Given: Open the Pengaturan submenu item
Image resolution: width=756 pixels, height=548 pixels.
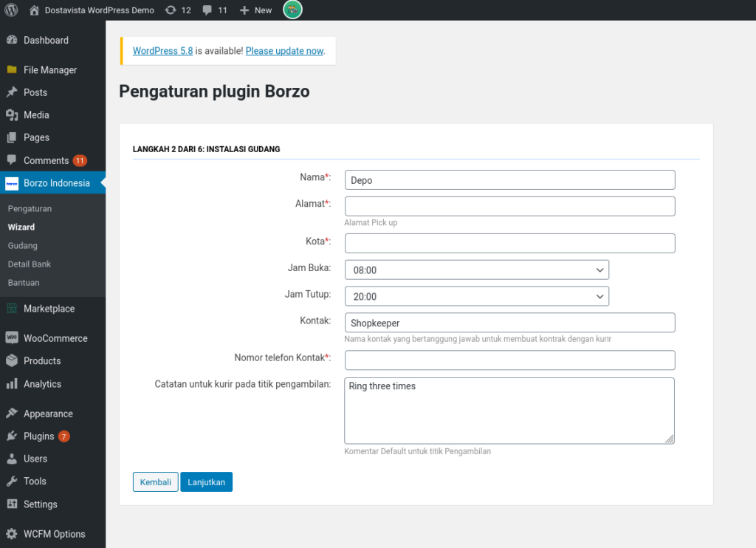Looking at the screenshot, I should click(x=30, y=208).
